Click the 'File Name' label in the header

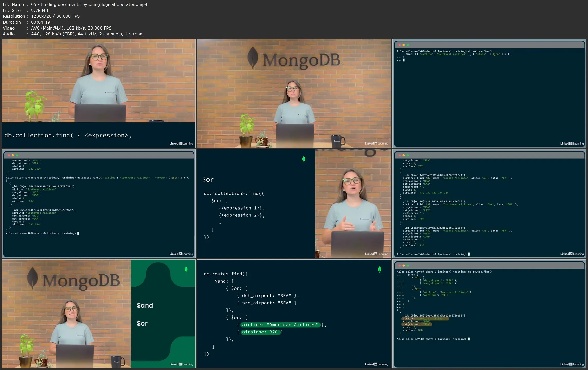[13, 4]
